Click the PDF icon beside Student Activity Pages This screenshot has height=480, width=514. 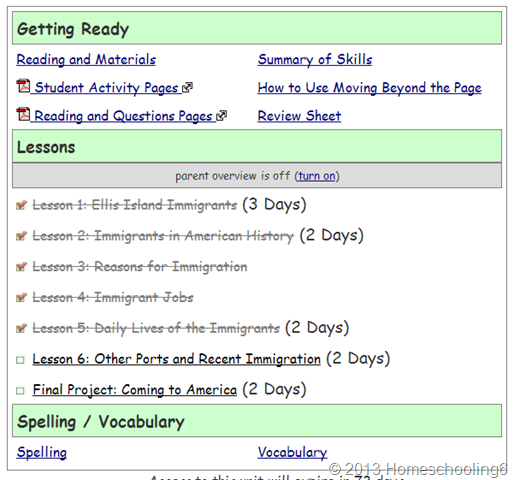(23, 86)
